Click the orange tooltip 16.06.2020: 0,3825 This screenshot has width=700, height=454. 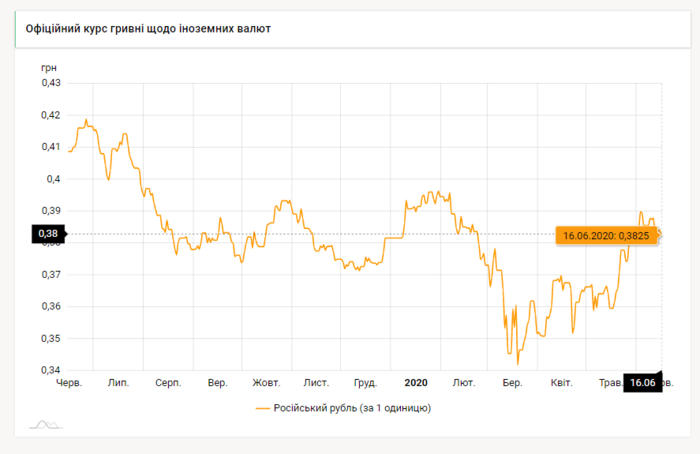[605, 236]
